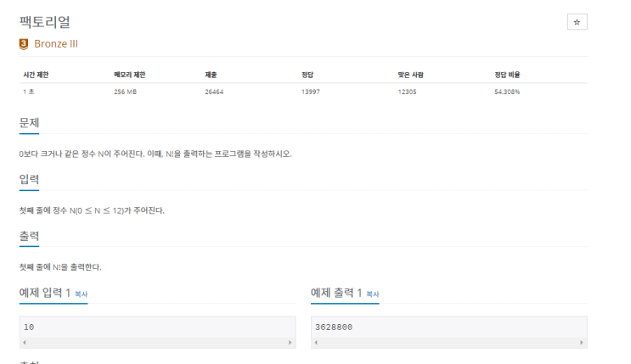Viewport: 631px width, 364px height.
Task: Click the time limit value 1 초
Action: click(x=29, y=92)
